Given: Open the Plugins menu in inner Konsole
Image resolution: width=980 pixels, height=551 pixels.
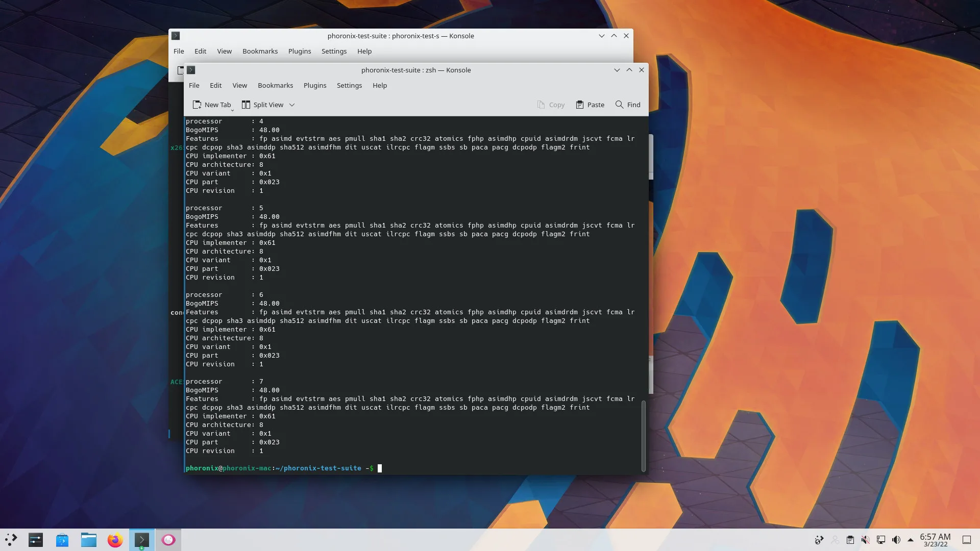Looking at the screenshot, I should [314, 85].
